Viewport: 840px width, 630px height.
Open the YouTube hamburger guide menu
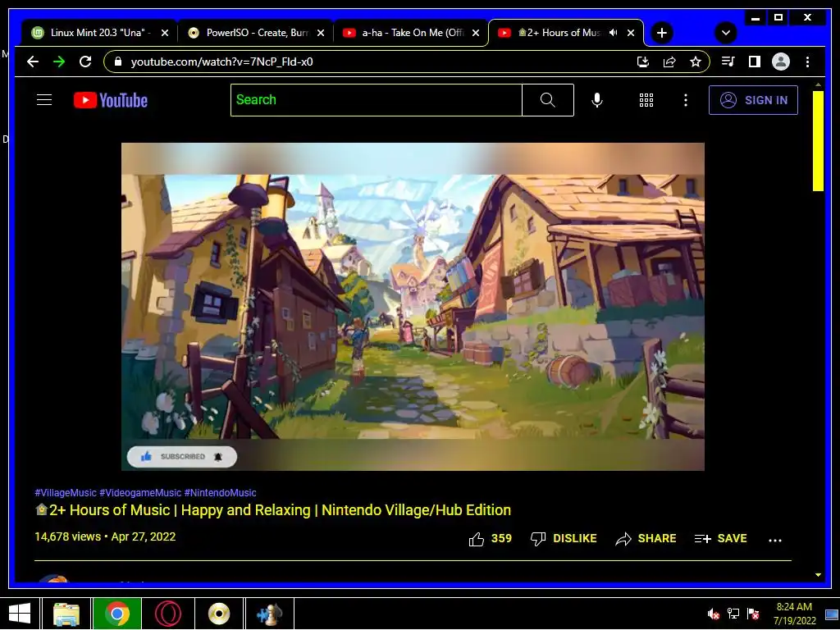pyautogui.click(x=44, y=99)
